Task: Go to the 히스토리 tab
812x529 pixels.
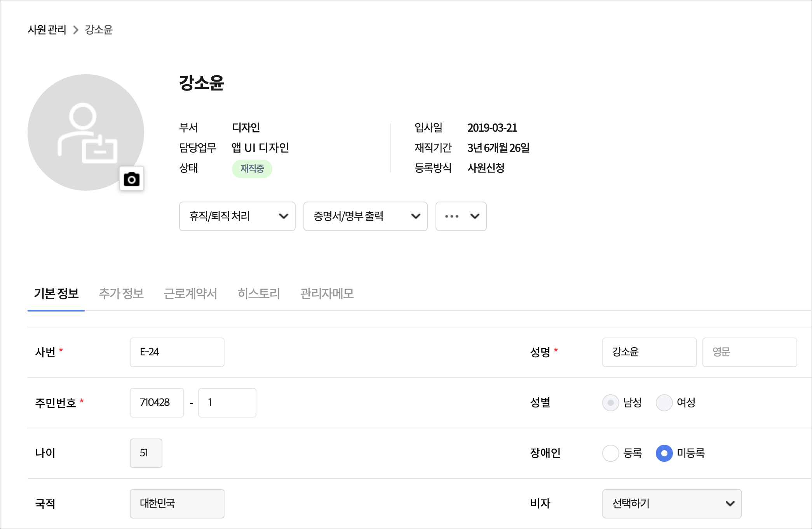Action: pyautogui.click(x=259, y=294)
